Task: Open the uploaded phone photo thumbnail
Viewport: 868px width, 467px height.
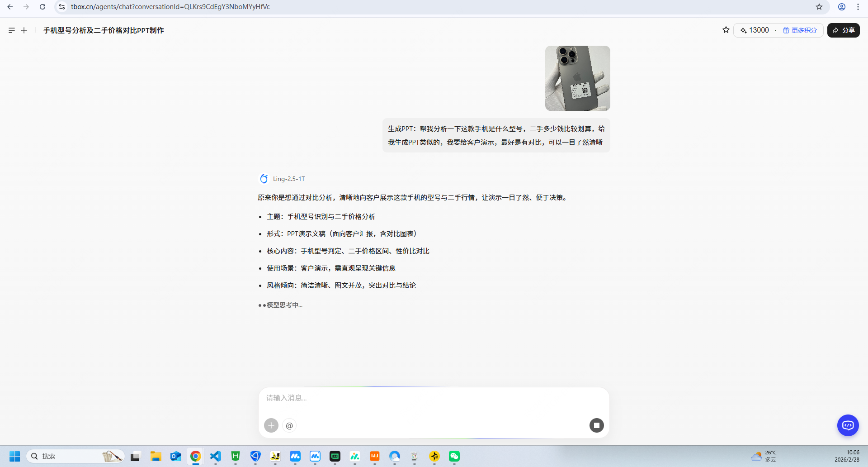Action: [577, 78]
